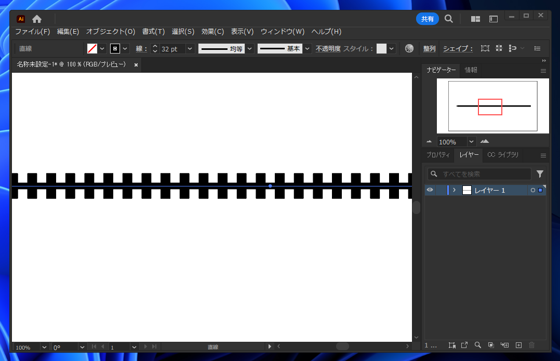Click the stroke weight up/down stepper
Viewport: 560px width, 361px height.
pyautogui.click(x=155, y=49)
